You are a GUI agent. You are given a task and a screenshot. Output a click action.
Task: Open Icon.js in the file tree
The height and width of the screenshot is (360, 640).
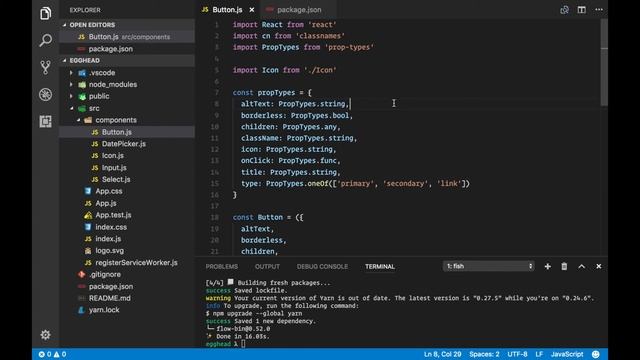[127, 156]
